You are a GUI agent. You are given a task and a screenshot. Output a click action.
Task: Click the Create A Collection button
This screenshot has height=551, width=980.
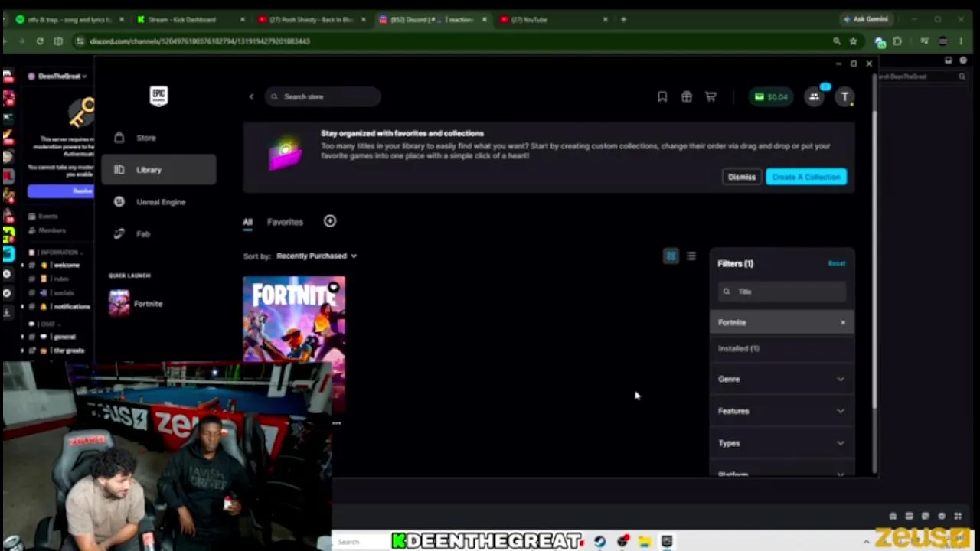click(x=806, y=177)
